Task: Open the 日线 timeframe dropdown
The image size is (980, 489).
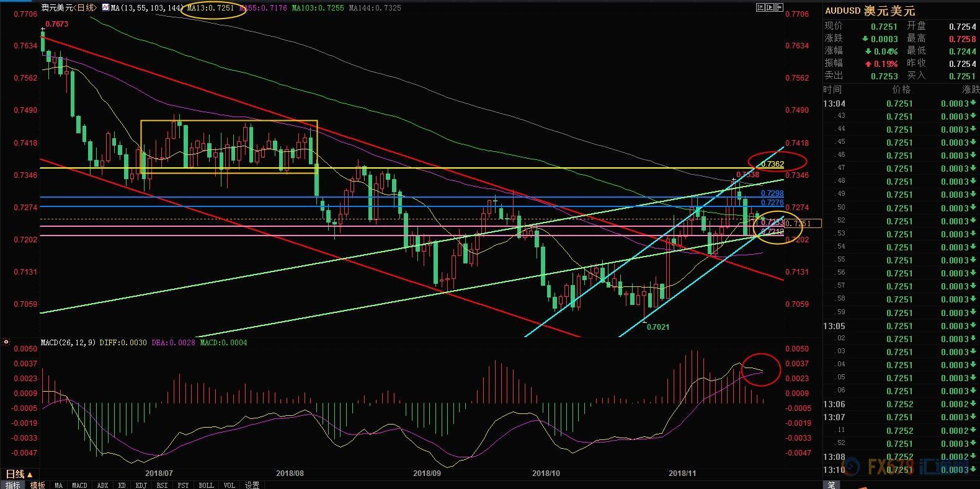Action: click(x=19, y=474)
